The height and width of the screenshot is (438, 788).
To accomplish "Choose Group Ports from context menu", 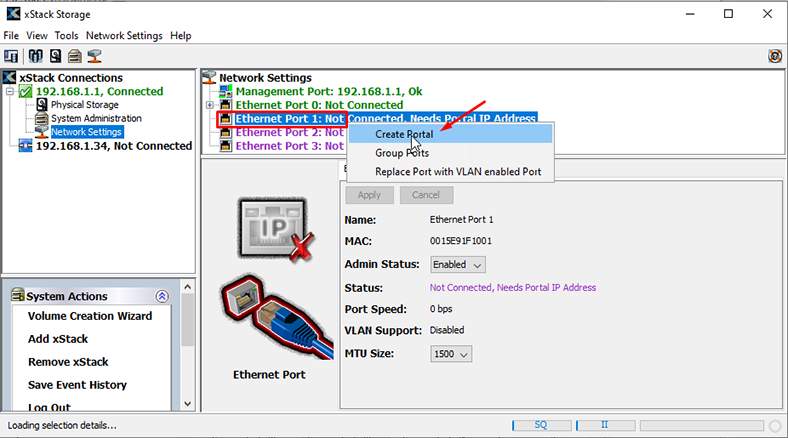I will tap(451, 153).
